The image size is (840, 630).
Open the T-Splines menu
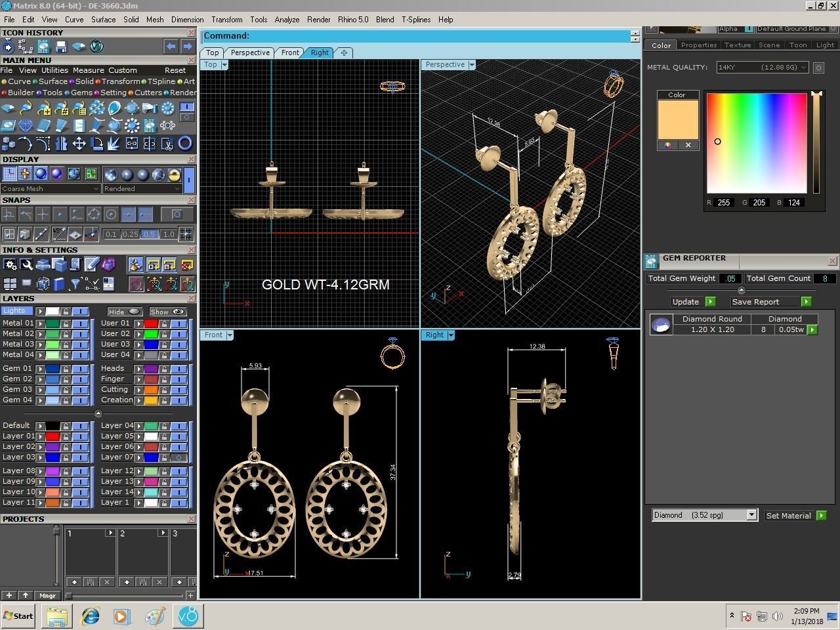416,20
